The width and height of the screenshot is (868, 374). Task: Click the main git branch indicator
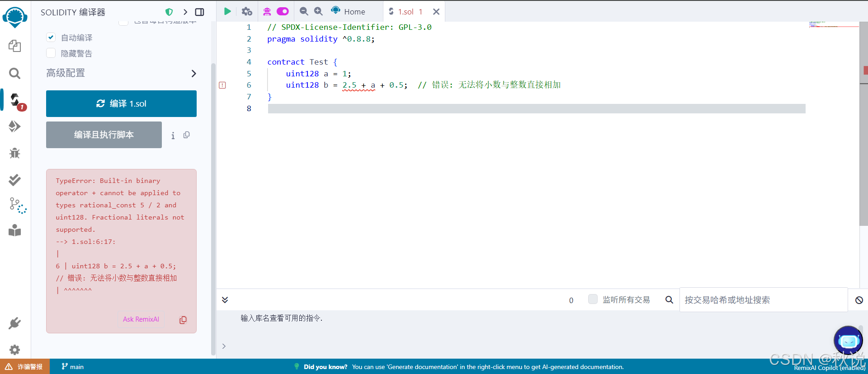pos(73,367)
